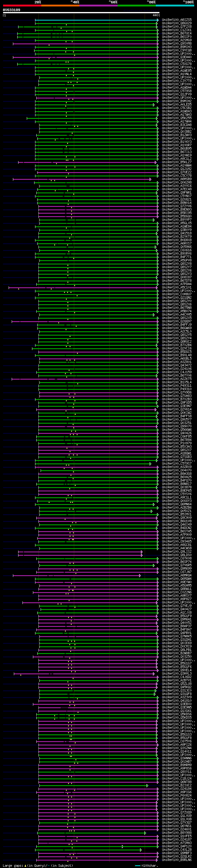The image size is (197, 868).
Task: Open hit UniRef100_A2SMG9
Action: [x=177, y=40]
